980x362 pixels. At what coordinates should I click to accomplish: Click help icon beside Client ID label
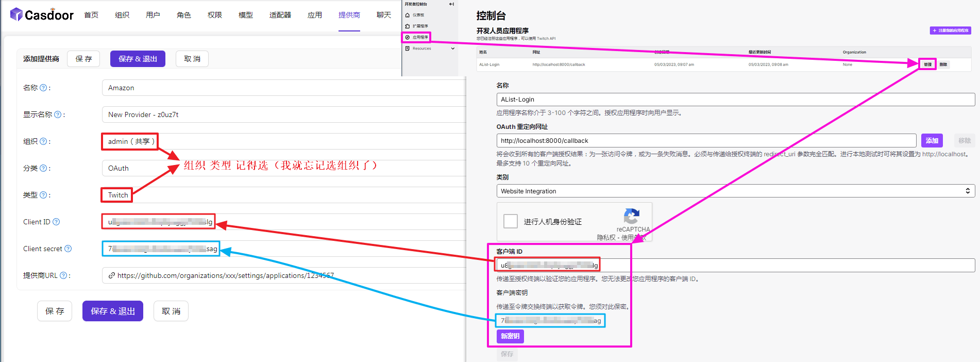coord(56,222)
